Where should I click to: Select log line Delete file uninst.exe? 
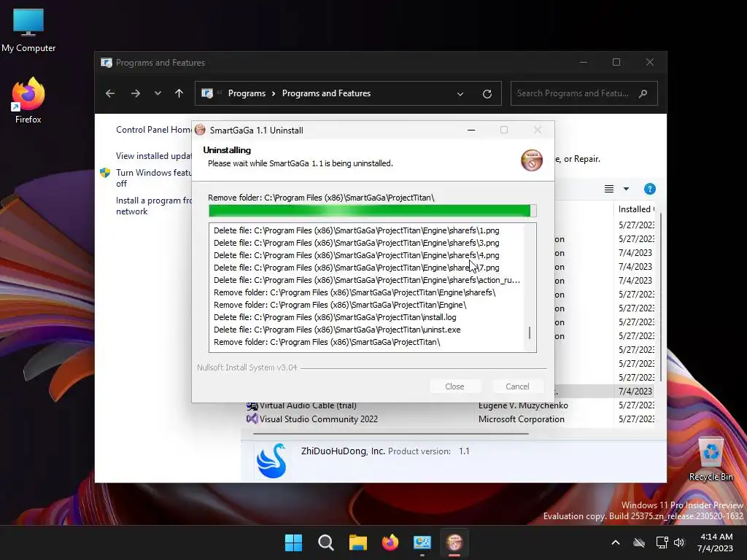tap(337, 330)
